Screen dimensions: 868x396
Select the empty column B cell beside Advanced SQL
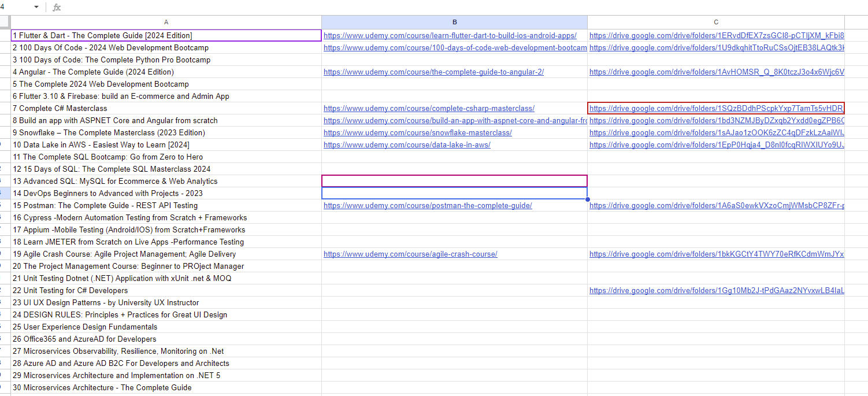[x=454, y=182]
